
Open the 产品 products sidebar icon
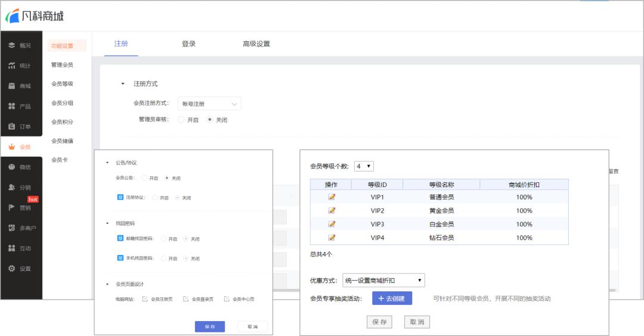click(12, 106)
